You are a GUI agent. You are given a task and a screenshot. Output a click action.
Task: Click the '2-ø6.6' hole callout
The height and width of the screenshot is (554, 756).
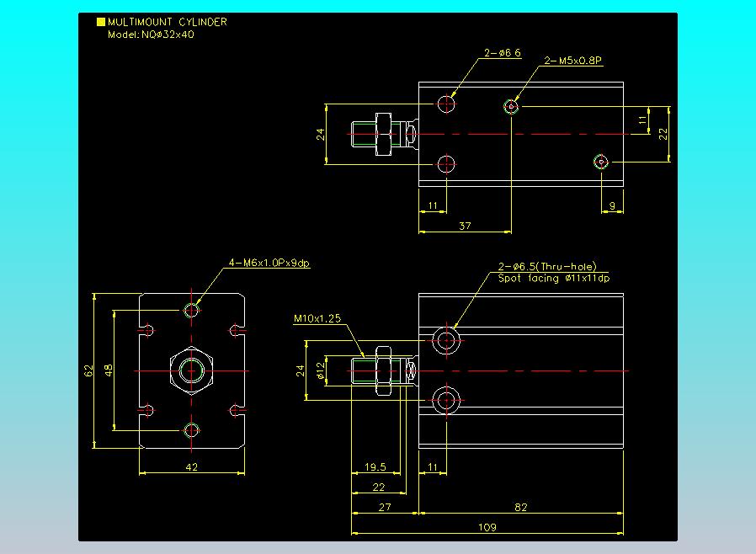click(503, 52)
